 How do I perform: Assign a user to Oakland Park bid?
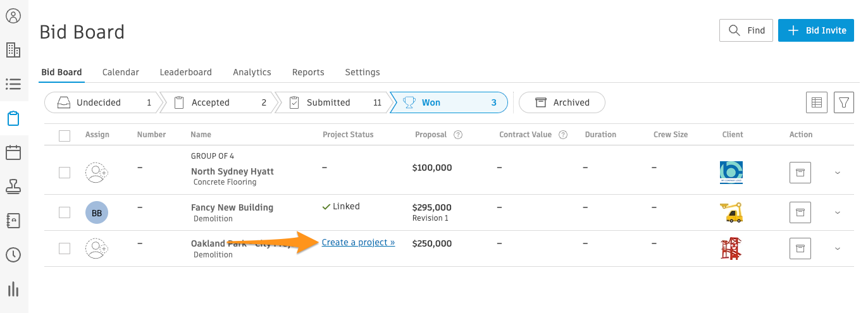click(x=97, y=249)
